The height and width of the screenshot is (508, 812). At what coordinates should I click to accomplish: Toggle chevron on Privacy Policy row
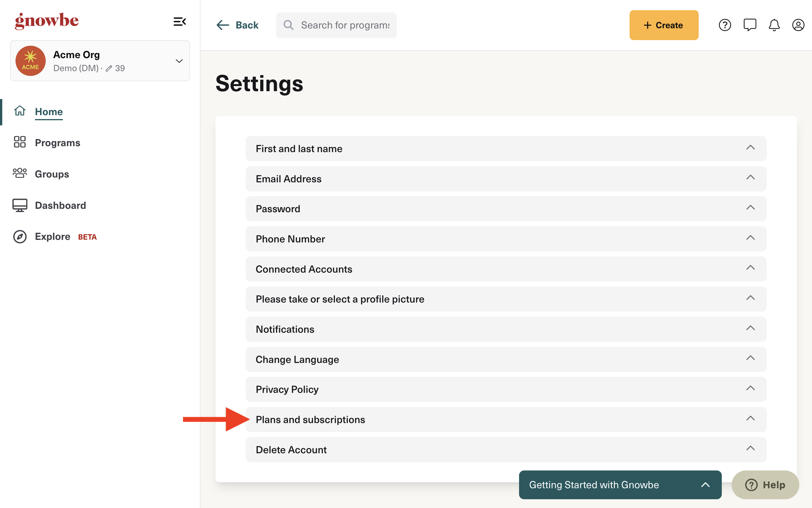click(751, 388)
